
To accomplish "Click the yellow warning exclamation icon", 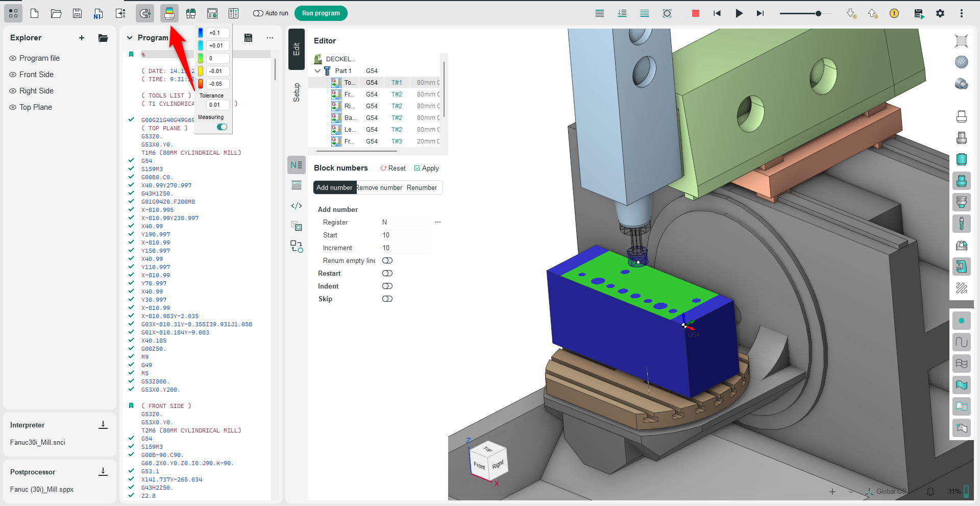I will point(894,13).
